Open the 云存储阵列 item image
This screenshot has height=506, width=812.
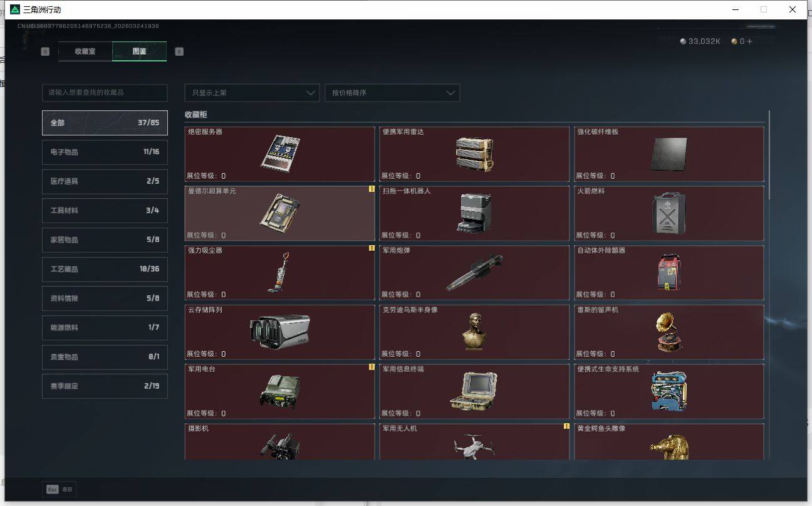pyautogui.click(x=280, y=332)
